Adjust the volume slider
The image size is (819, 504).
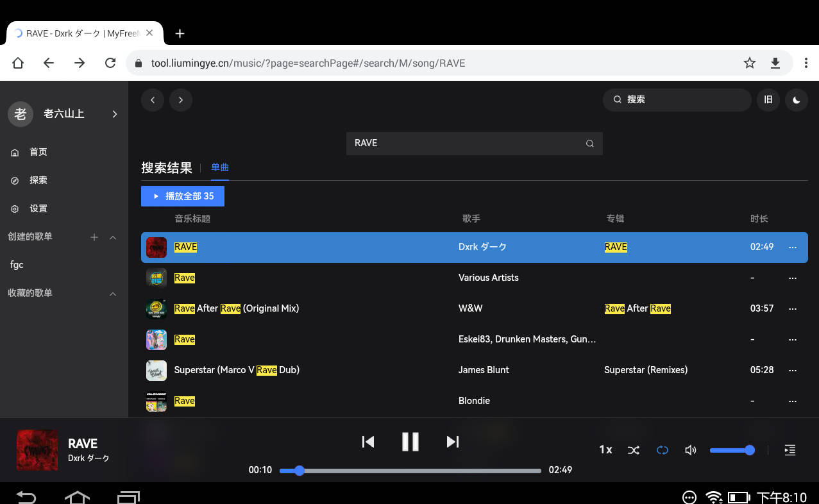click(x=731, y=450)
